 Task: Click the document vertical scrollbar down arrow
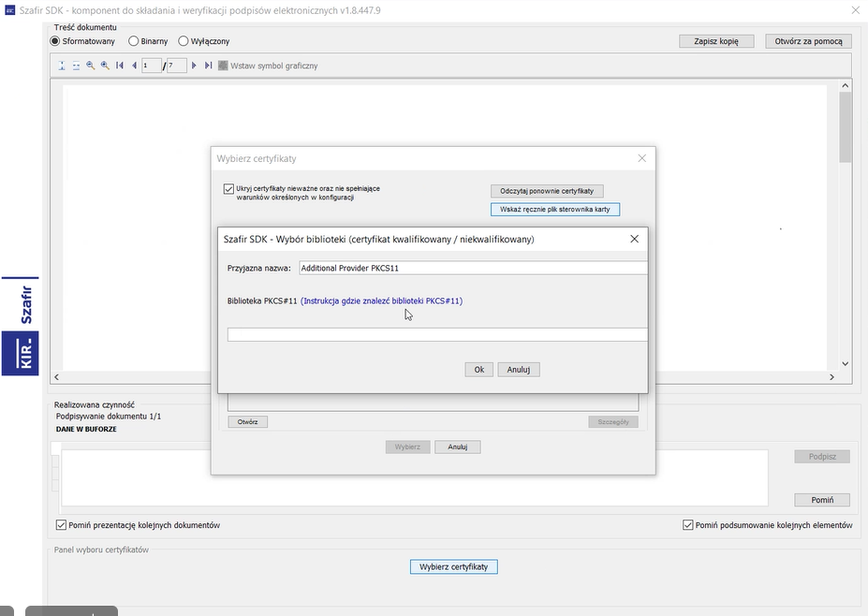click(x=846, y=363)
